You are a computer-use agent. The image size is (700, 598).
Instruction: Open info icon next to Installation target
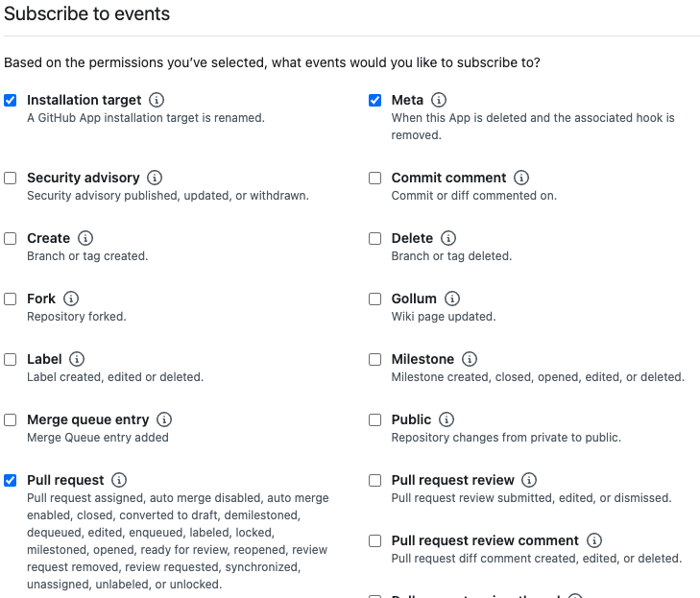pyautogui.click(x=157, y=100)
